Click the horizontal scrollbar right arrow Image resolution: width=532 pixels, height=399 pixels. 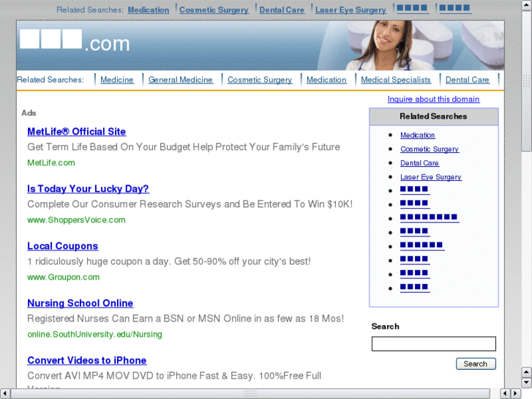pyautogui.click(x=517, y=394)
